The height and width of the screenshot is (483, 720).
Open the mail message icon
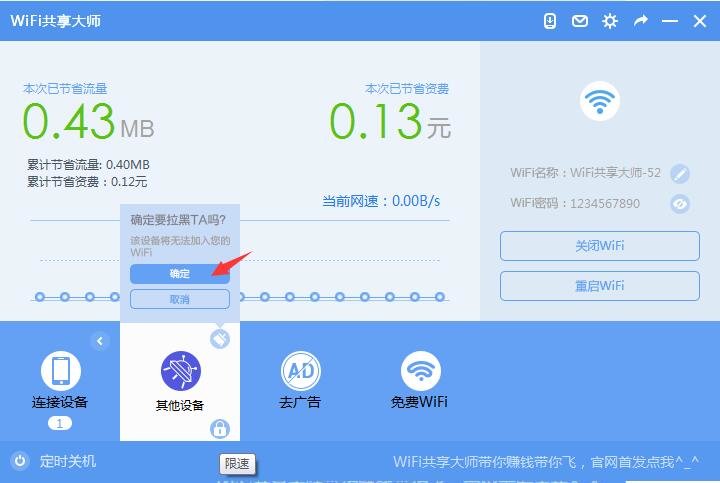click(579, 21)
